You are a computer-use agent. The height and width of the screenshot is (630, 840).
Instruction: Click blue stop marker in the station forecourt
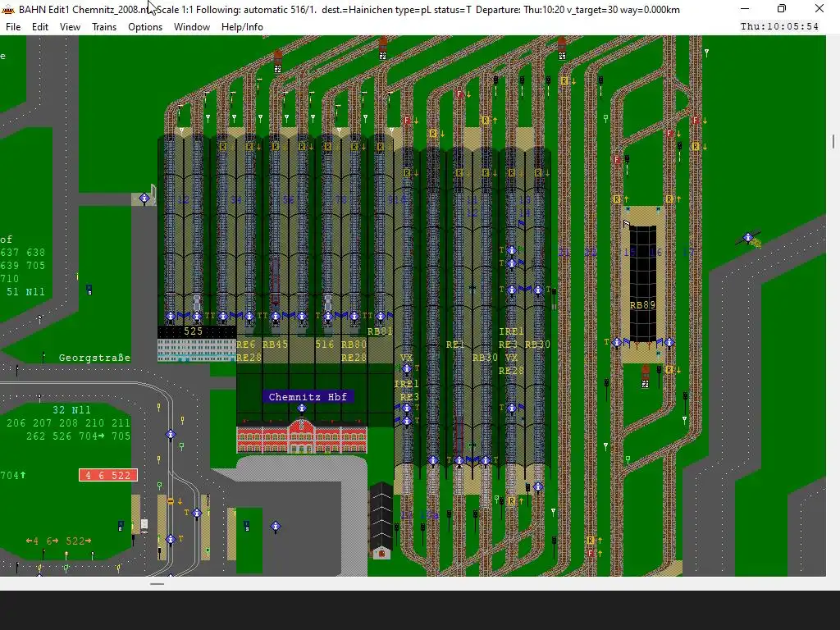[x=276, y=527]
